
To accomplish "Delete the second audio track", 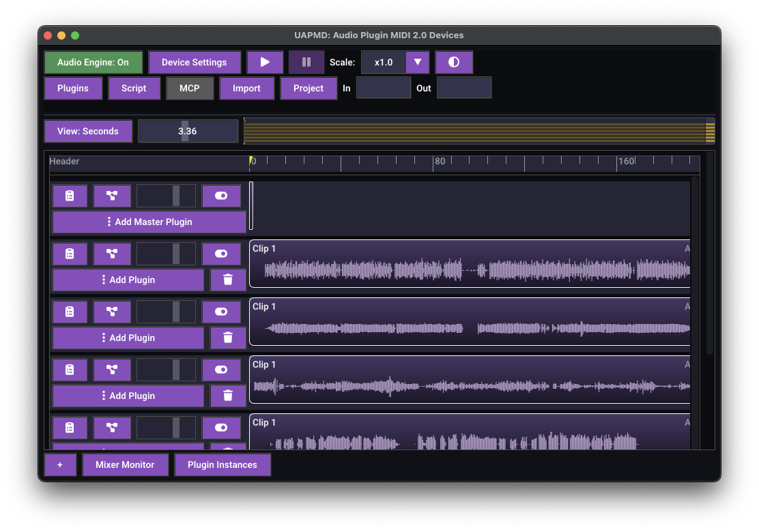I will coord(228,338).
